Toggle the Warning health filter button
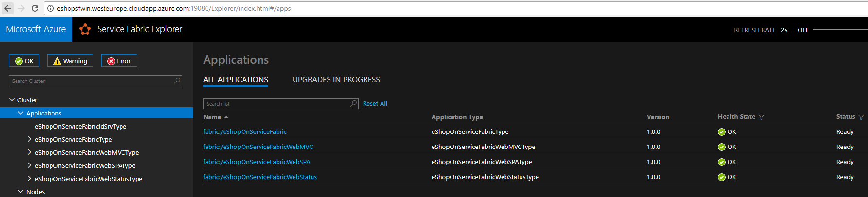The width and height of the screenshot is (868, 197). 70,61
